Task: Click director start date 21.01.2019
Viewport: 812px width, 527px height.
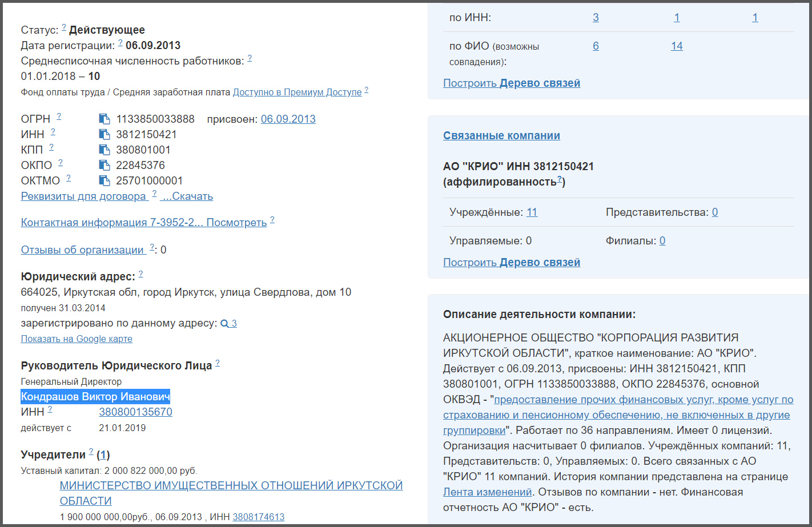Action: pos(122,428)
